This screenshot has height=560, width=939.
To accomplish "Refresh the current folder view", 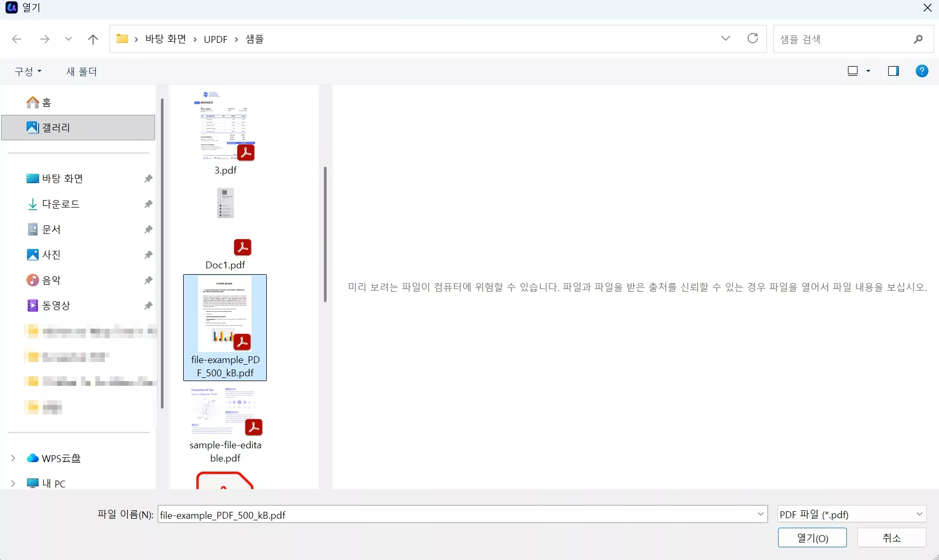I will [x=753, y=39].
